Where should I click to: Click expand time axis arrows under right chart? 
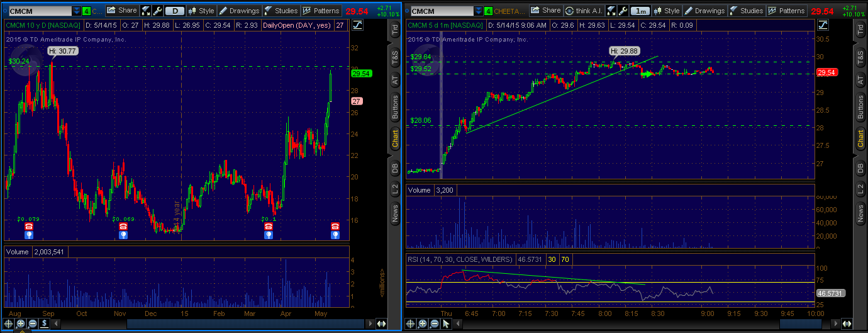coord(846,324)
